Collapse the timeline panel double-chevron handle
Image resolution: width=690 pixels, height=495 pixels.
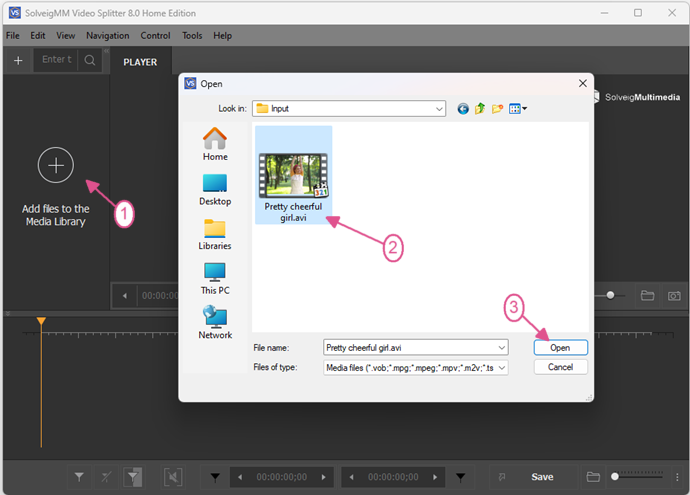(7, 314)
